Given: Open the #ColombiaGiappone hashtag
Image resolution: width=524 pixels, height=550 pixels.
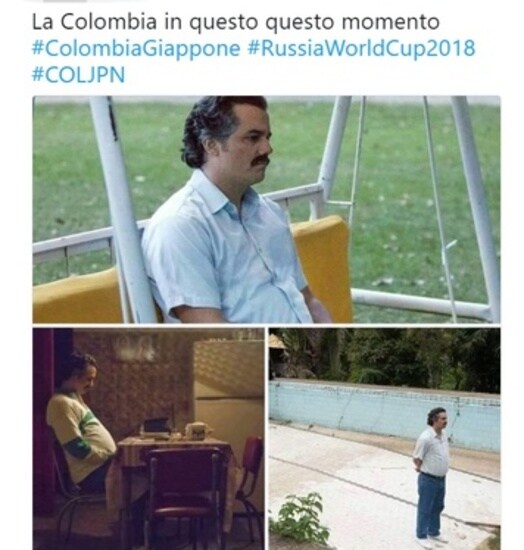Looking at the screenshot, I should [x=136, y=48].
